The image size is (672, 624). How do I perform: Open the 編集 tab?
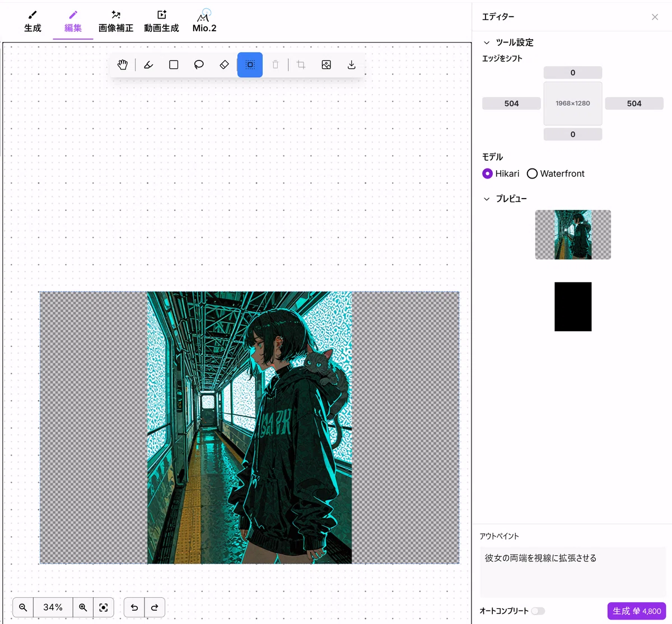tap(73, 22)
